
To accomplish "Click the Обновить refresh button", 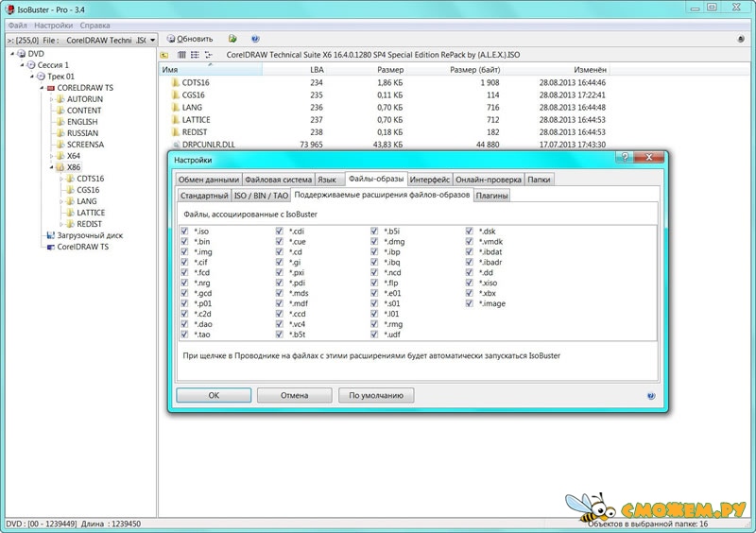I will (x=190, y=39).
